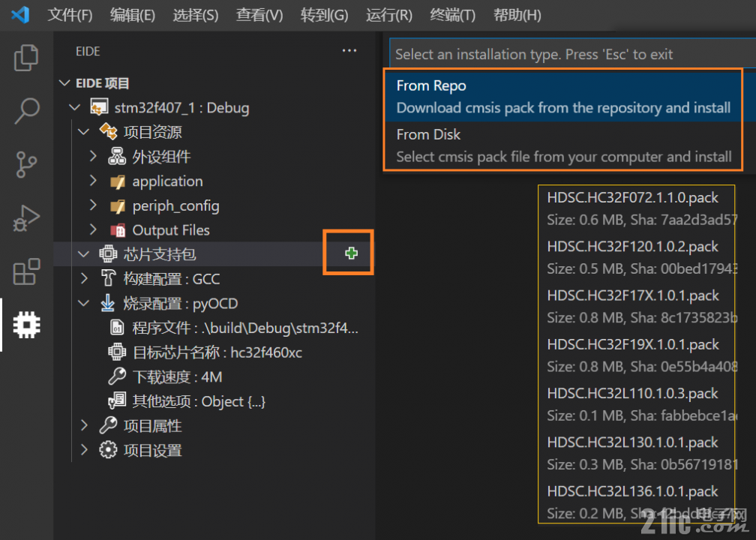Open the 选择(S) menu
This screenshot has height=540, width=756.
click(x=196, y=16)
